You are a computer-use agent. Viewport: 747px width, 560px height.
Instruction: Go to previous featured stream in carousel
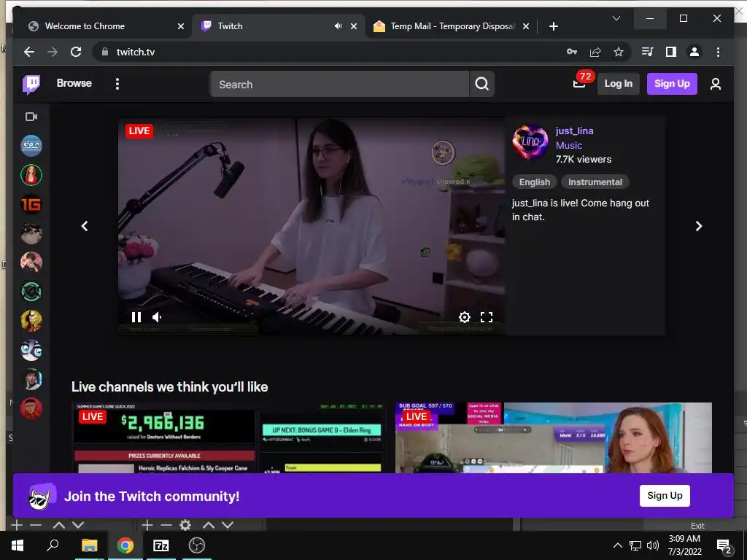click(85, 226)
